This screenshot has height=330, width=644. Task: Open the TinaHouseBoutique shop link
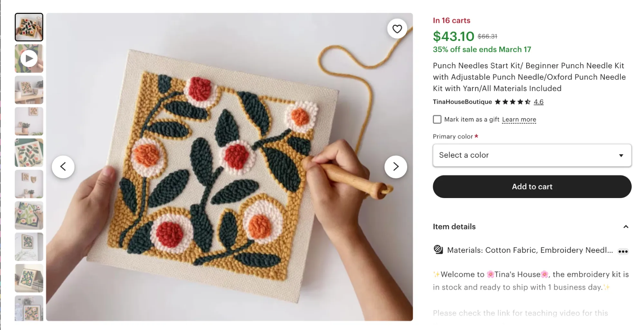click(462, 102)
